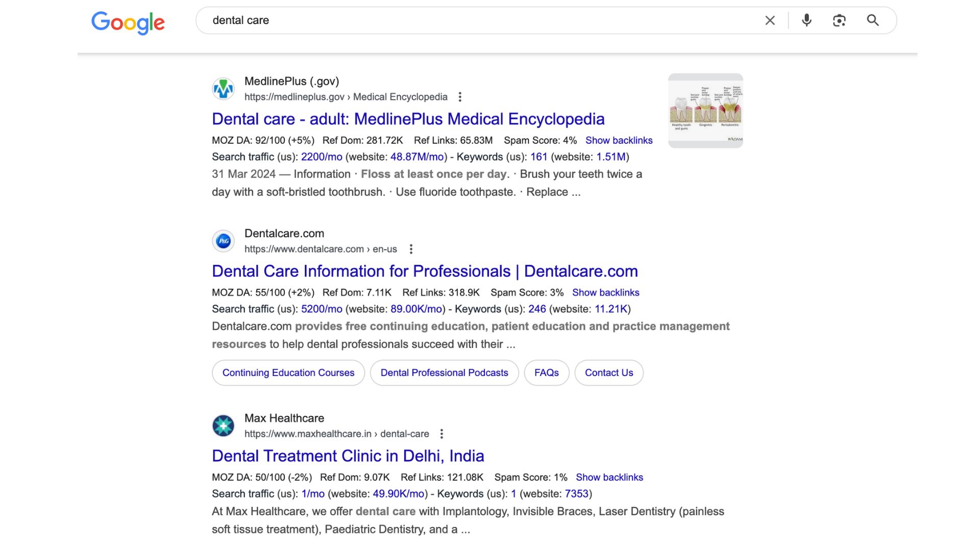Click Ref Links: 318.9K text
Viewport: 980px width, 551px height.
coord(441,292)
